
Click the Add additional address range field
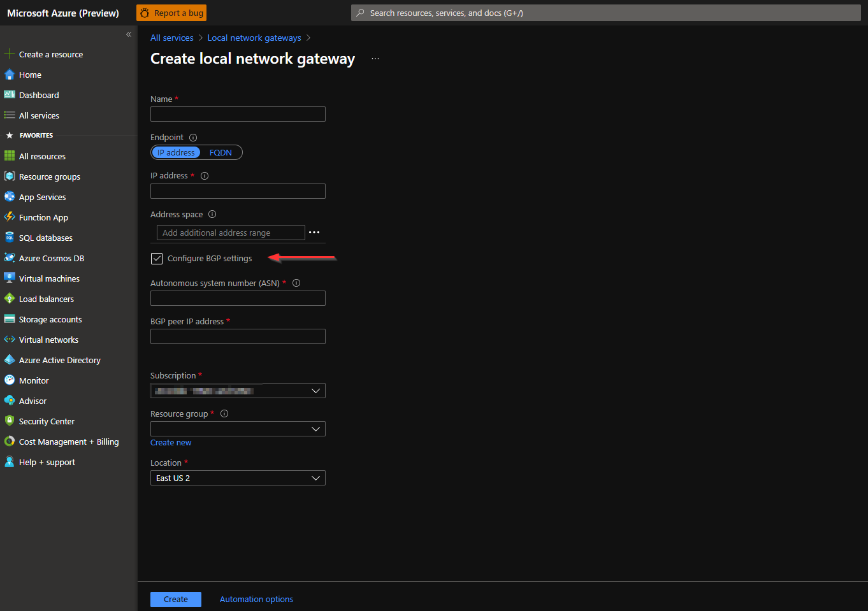click(231, 233)
